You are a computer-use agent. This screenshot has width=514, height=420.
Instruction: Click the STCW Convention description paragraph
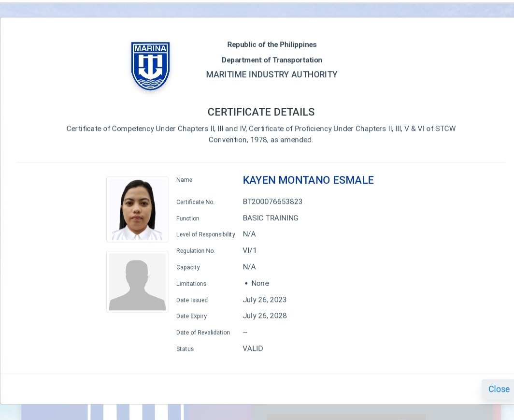261,134
